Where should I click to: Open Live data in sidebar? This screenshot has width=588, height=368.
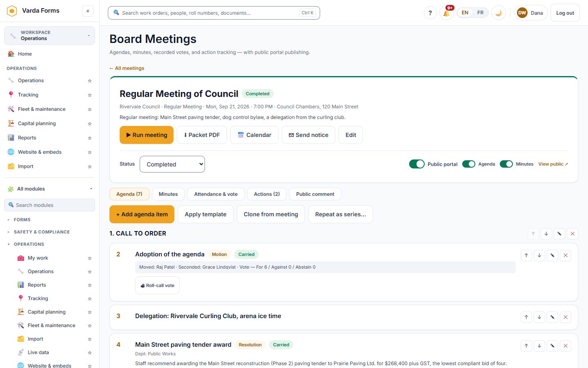click(38, 352)
